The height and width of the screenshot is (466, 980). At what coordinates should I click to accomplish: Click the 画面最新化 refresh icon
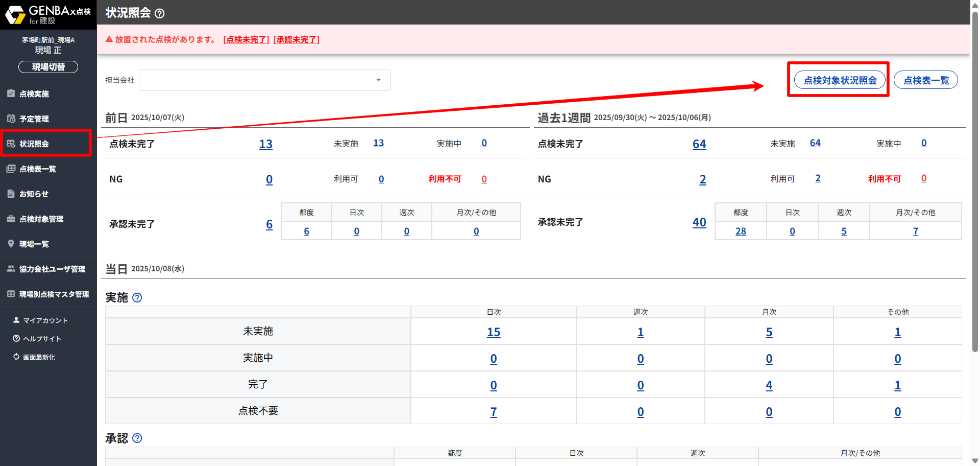tap(16, 357)
